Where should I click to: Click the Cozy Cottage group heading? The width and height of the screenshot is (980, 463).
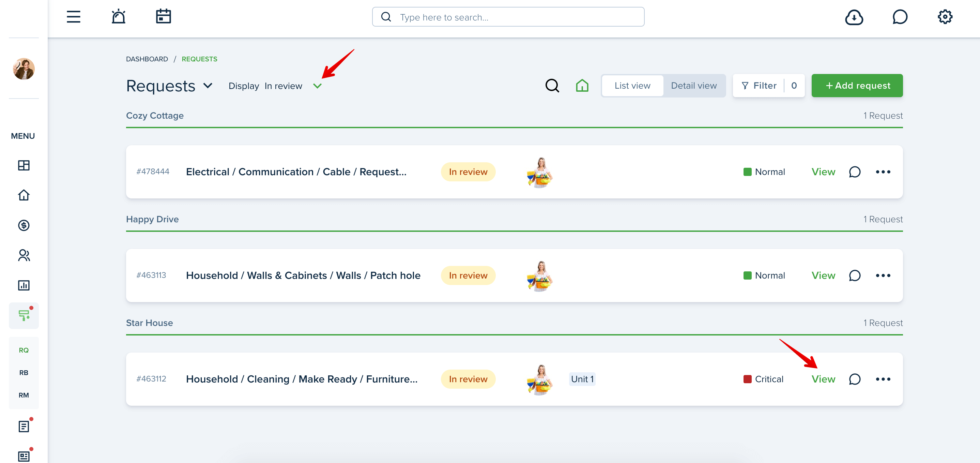[x=155, y=115]
